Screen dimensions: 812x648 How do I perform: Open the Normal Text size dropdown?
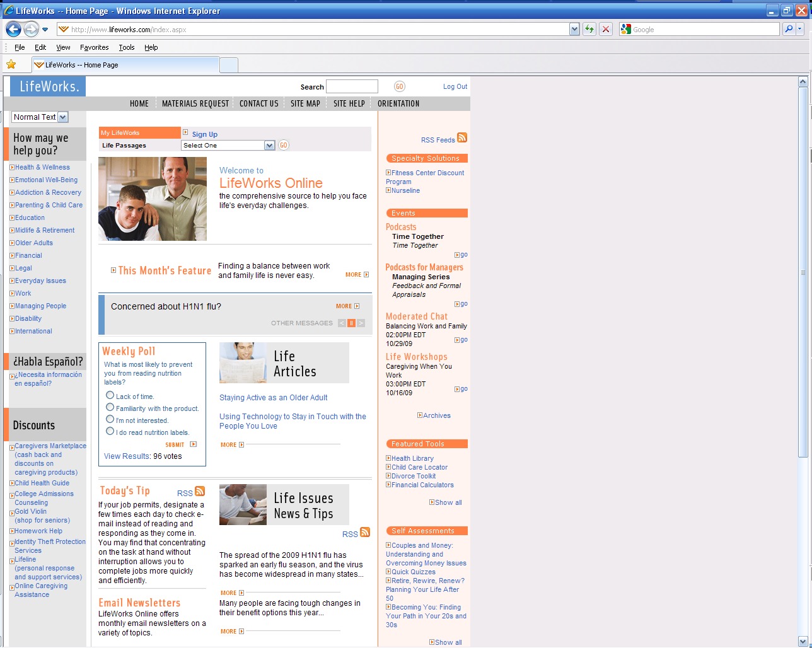pyautogui.click(x=62, y=117)
